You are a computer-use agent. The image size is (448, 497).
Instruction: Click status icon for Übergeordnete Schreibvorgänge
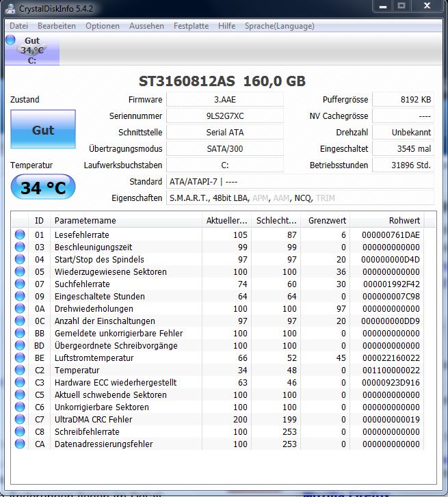tap(20, 345)
